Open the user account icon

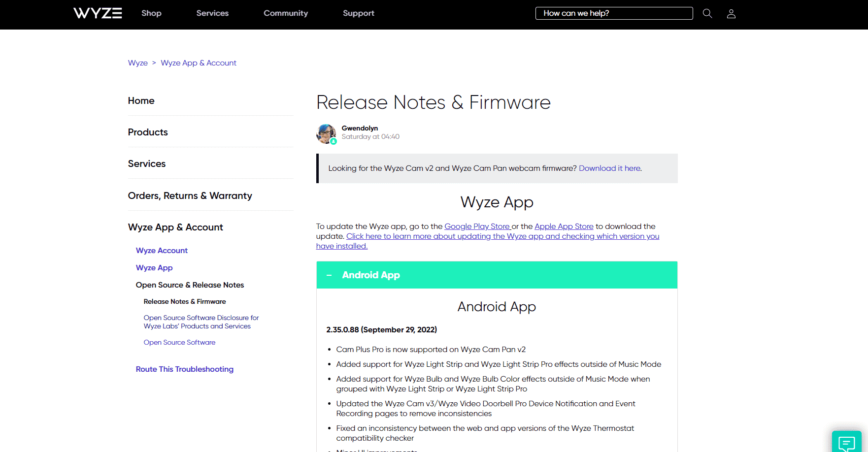[x=731, y=13]
